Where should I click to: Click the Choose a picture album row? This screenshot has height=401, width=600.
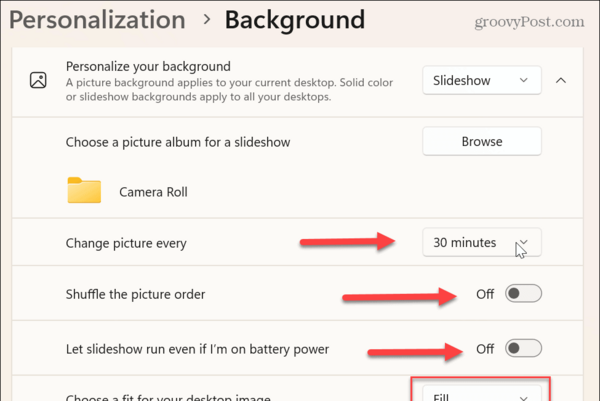pos(297,142)
